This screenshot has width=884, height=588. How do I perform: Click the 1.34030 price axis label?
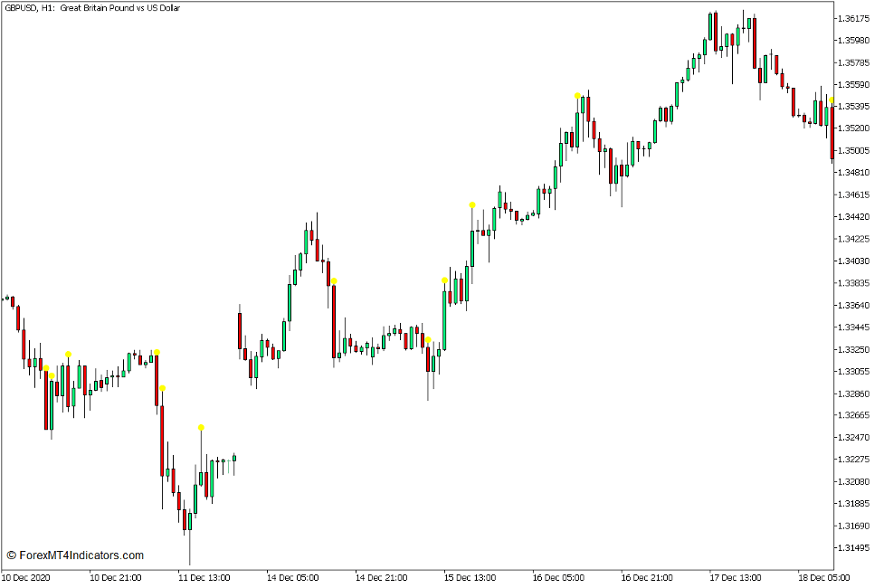click(x=854, y=261)
